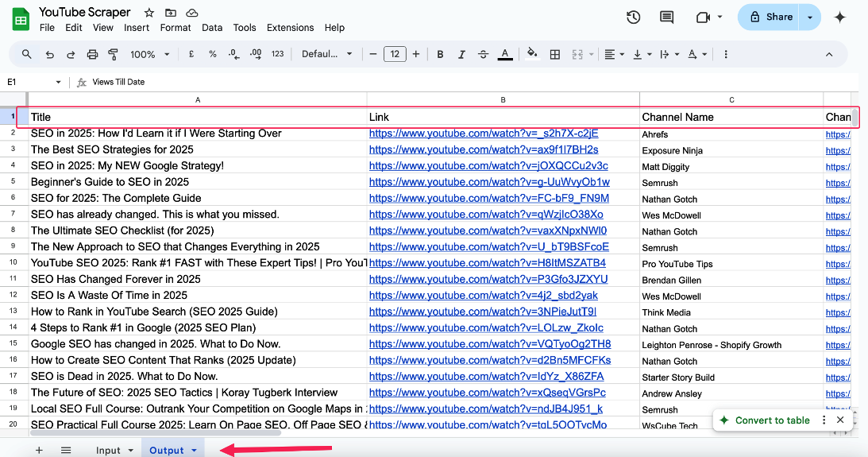Open the Ahrefs video link
868x457 pixels.
(484, 134)
